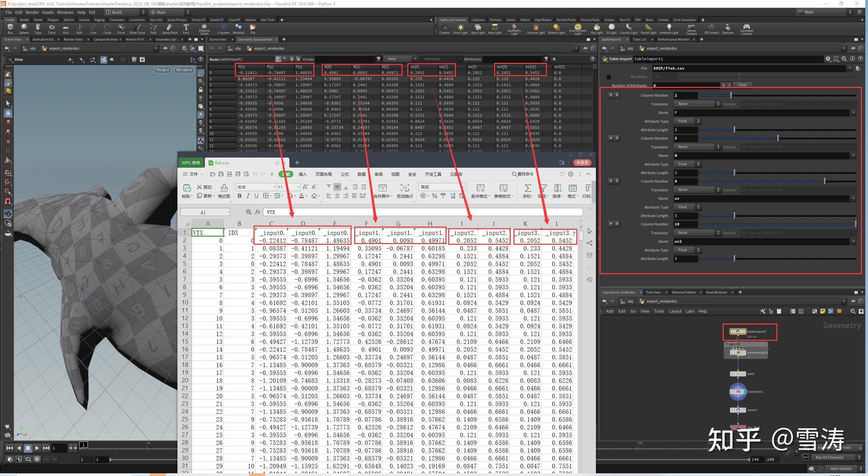Screen dimensions: 868x476
Task: Pick the Draw Curve shelf tool
Action: 137,29
